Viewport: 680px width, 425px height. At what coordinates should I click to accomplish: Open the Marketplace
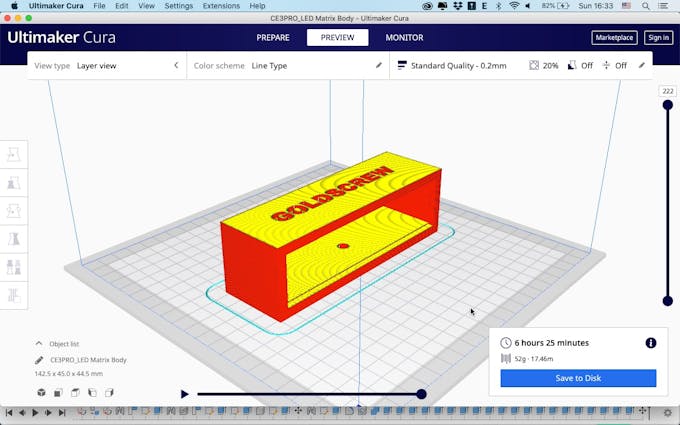point(614,38)
